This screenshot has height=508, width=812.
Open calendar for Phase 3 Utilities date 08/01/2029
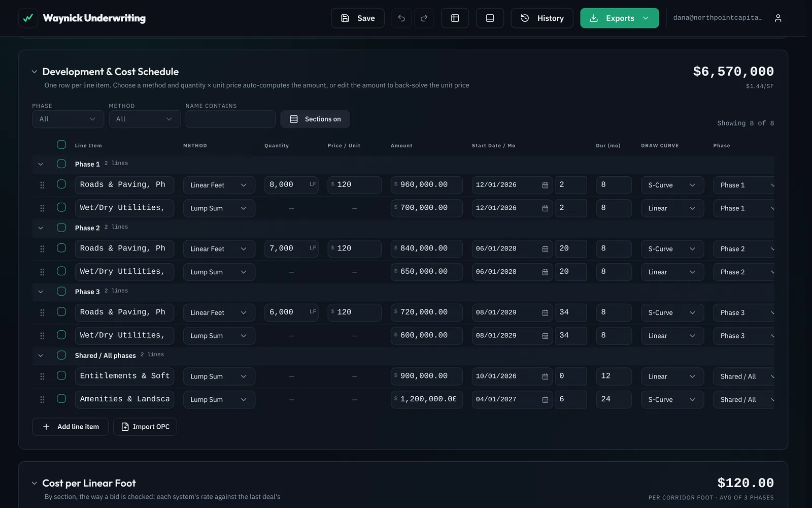(545, 336)
